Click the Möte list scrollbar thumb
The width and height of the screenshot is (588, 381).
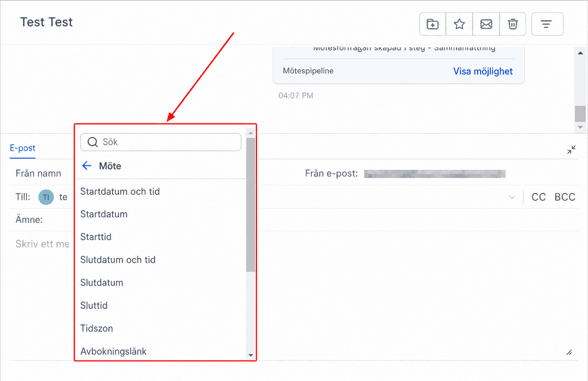click(251, 205)
